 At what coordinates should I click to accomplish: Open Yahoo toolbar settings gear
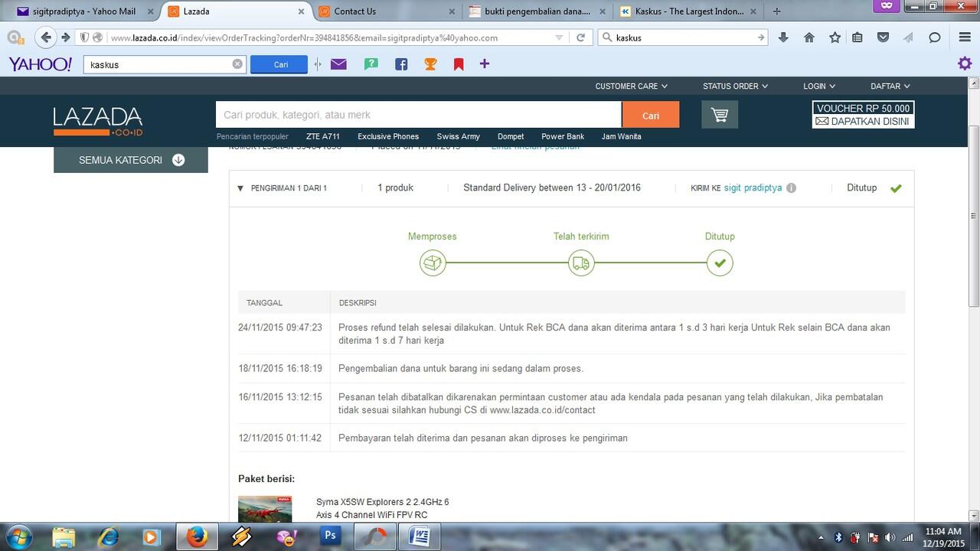pyautogui.click(x=965, y=64)
